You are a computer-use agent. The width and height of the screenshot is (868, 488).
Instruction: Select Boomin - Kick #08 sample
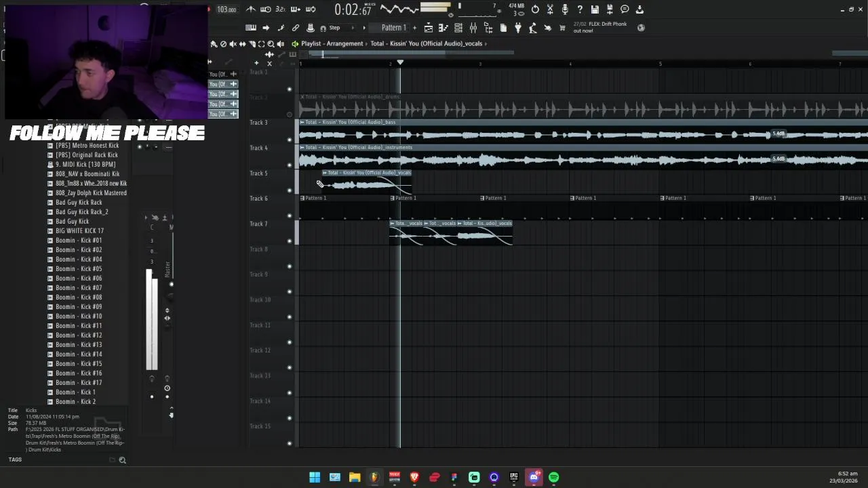(x=79, y=297)
